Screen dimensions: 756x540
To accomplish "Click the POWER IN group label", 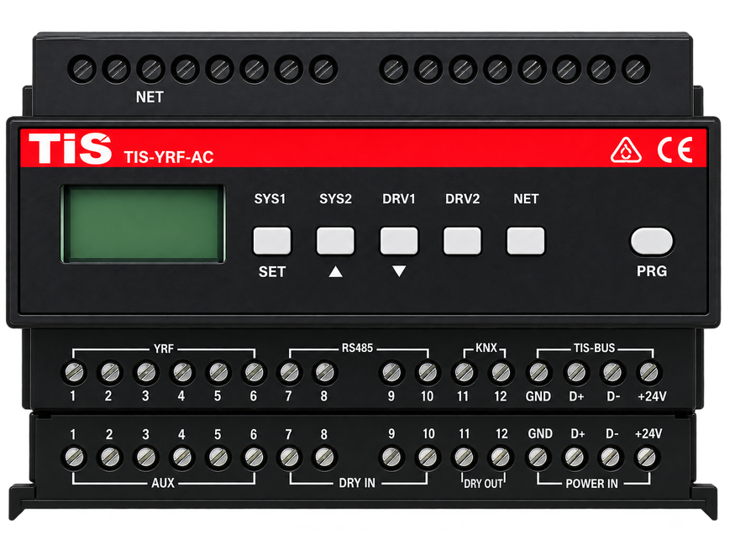I will [x=591, y=484].
